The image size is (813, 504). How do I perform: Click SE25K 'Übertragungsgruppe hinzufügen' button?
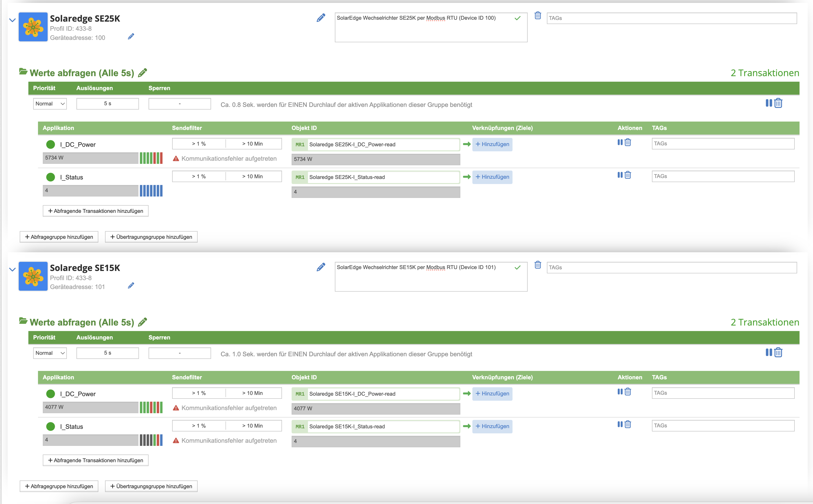[151, 237]
